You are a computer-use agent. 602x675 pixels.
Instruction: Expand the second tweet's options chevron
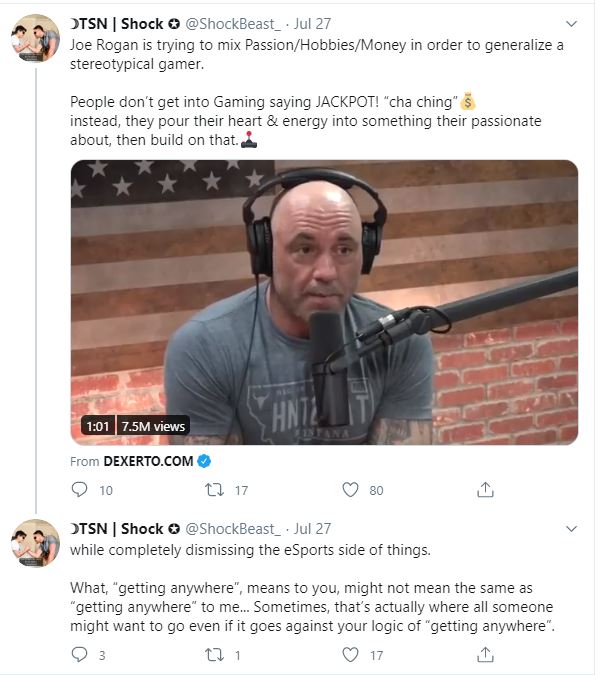pyautogui.click(x=571, y=528)
